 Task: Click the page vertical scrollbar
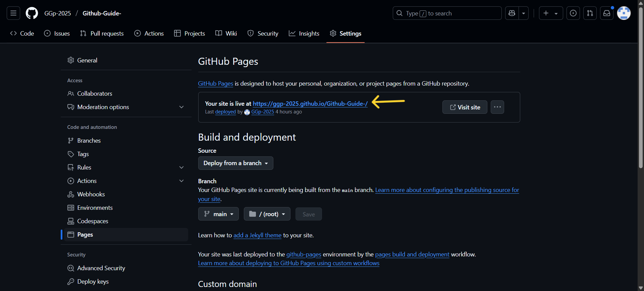coord(641,87)
